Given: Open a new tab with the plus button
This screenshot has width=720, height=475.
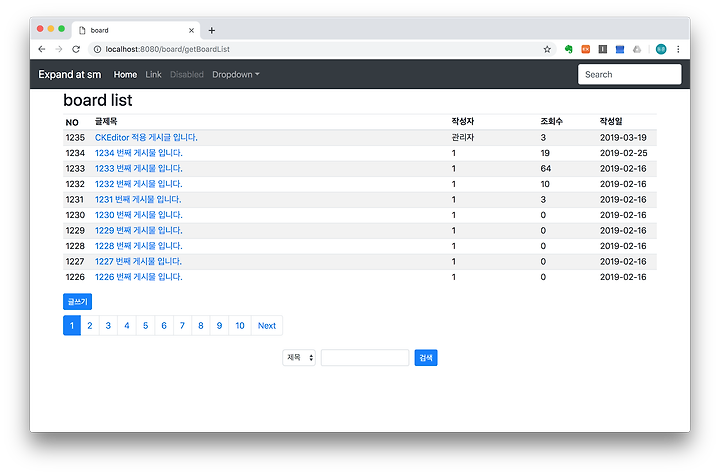Looking at the screenshot, I should pyautogui.click(x=212, y=30).
